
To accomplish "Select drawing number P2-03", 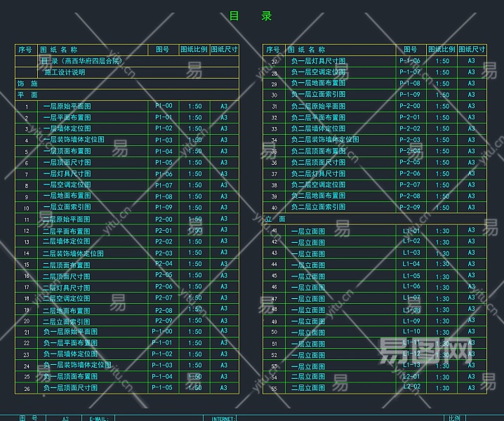I will pos(164,253).
